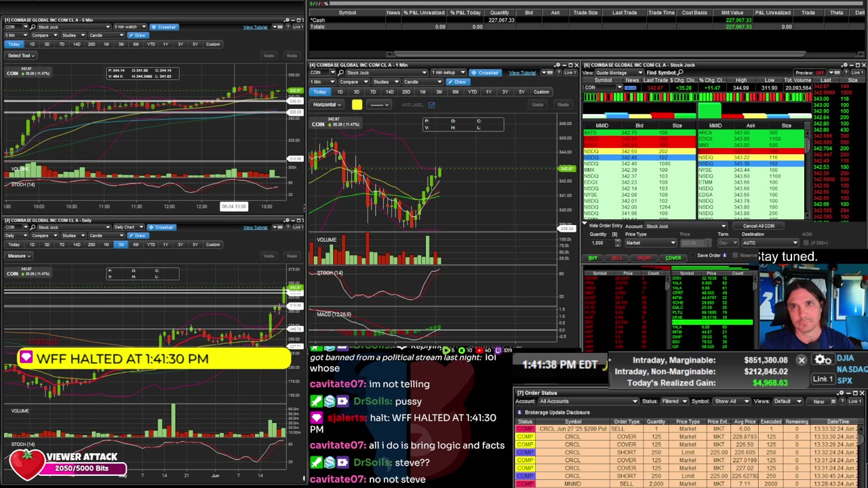Expand the Studies dropdown in the 5 Min chart
Viewport: 868px width, 488px height.
(x=73, y=35)
